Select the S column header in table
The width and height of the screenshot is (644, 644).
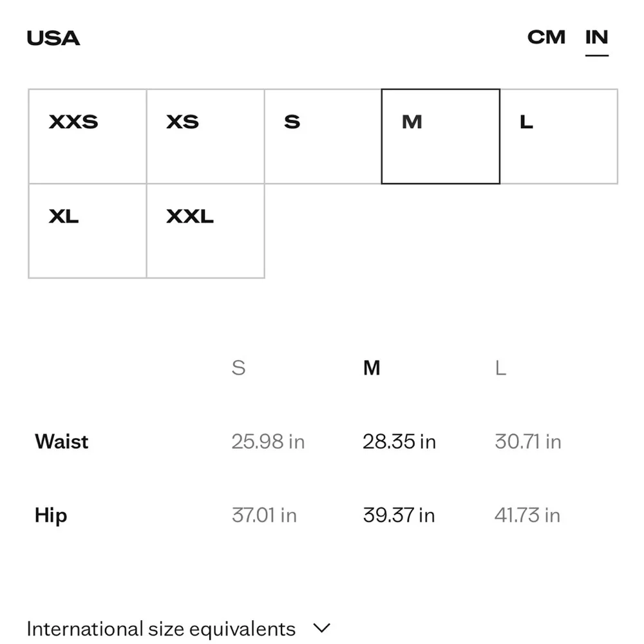coord(239,368)
